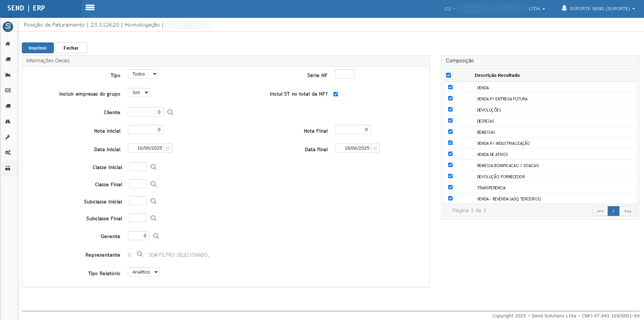This screenshot has height=320, width=644.
Task: Open the area chart icon in sidebar
Action: (8, 75)
